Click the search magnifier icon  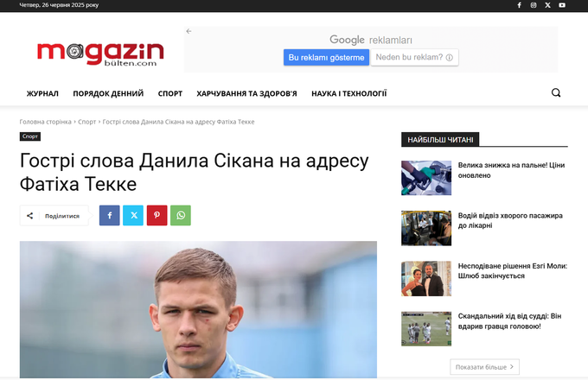tap(556, 92)
